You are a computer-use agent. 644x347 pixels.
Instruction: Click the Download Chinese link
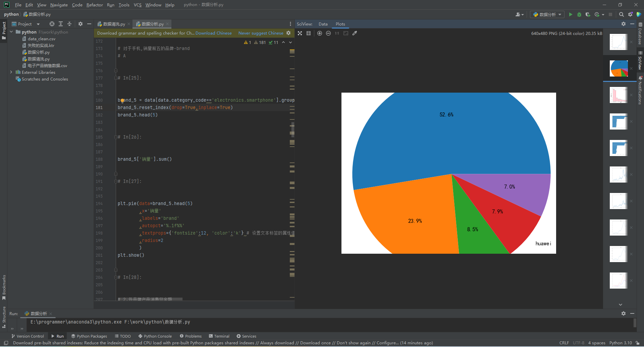tap(213, 33)
